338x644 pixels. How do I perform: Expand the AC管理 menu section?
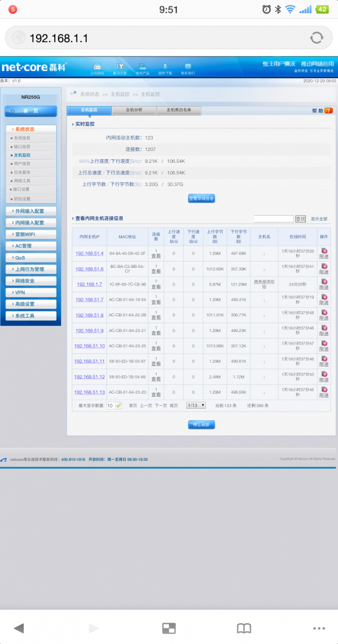31,246
